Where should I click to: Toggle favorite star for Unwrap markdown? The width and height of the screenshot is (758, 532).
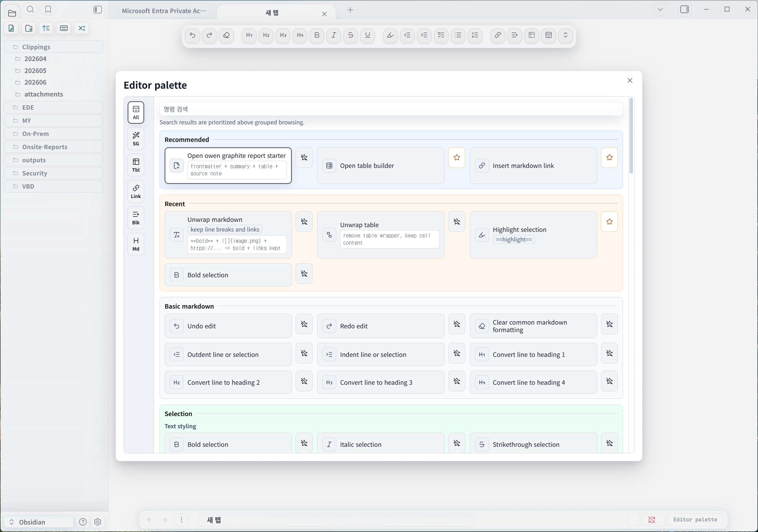click(x=304, y=222)
